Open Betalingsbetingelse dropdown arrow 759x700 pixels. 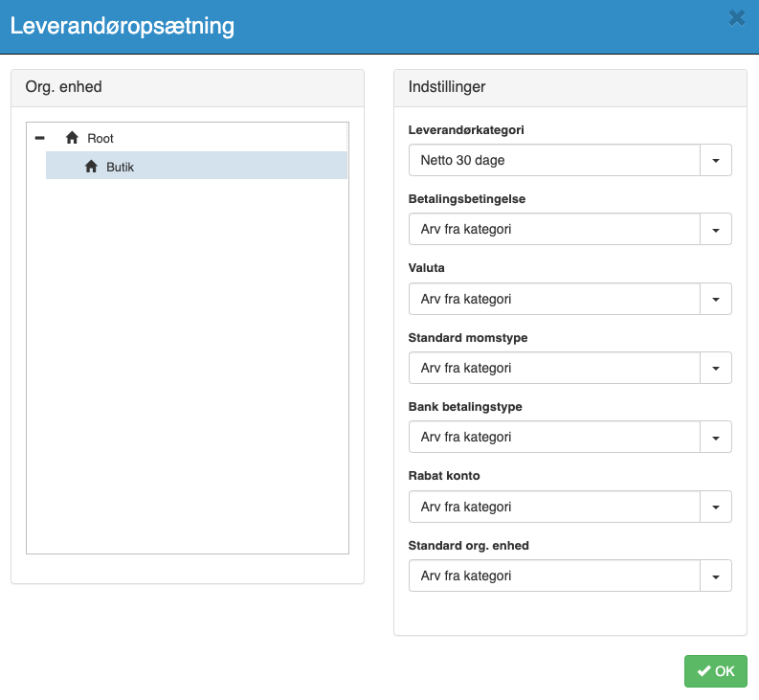click(x=715, y=229)
